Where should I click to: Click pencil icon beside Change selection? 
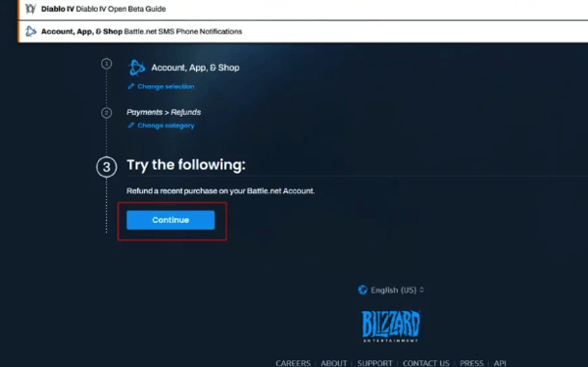click(131, 86)
